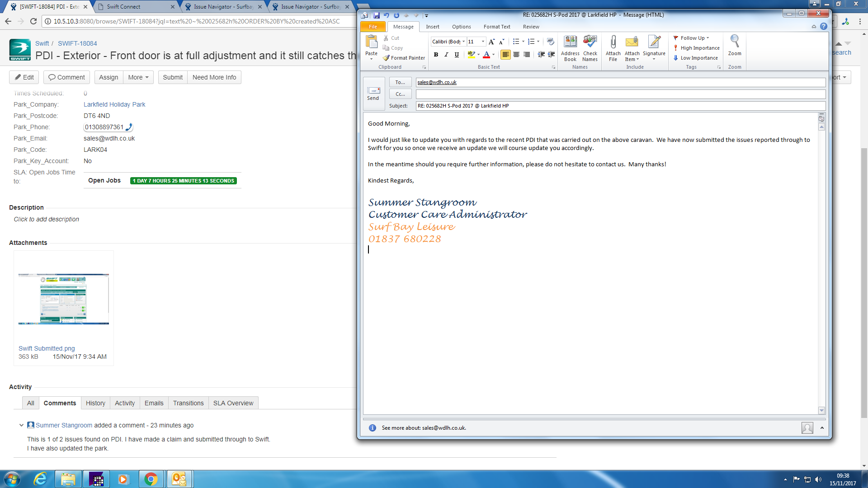This screenshot has width=868, height=488.
Task: Open the font size dropdown
Action: point(483,42)
